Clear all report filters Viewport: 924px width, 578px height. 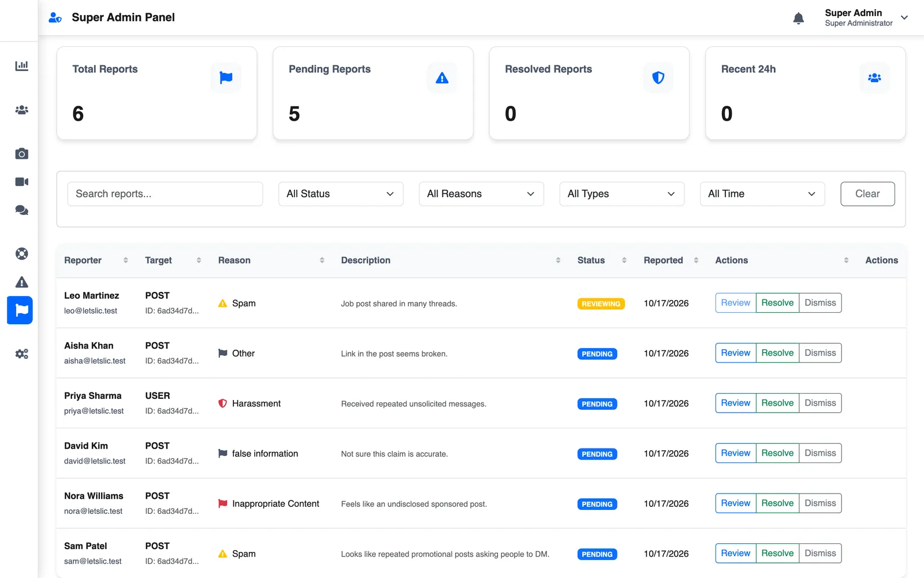click(867, 194)
